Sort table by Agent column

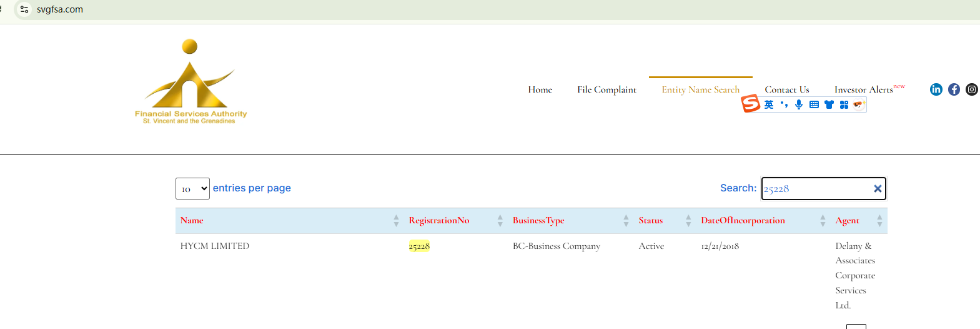click(859, 220)
